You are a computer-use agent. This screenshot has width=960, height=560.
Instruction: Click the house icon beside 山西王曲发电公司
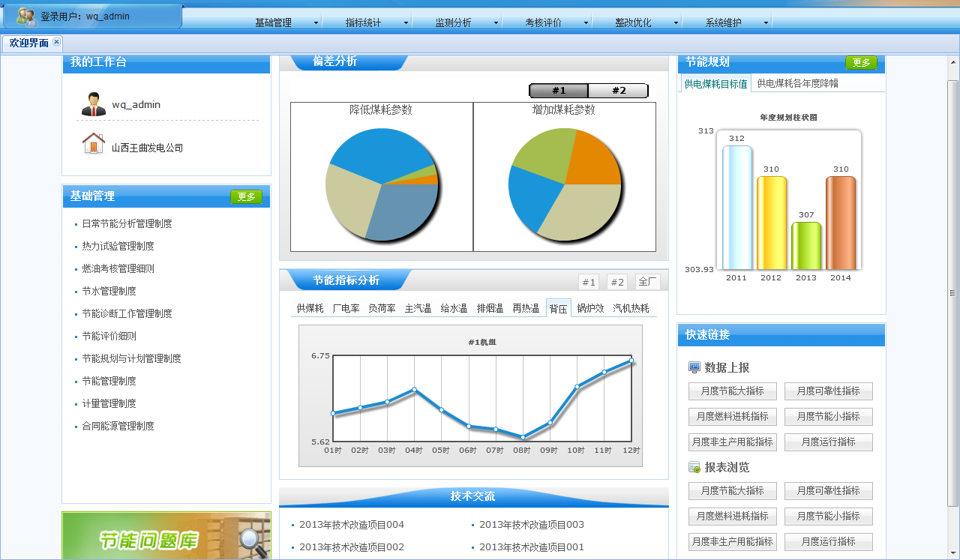point(94,143)
